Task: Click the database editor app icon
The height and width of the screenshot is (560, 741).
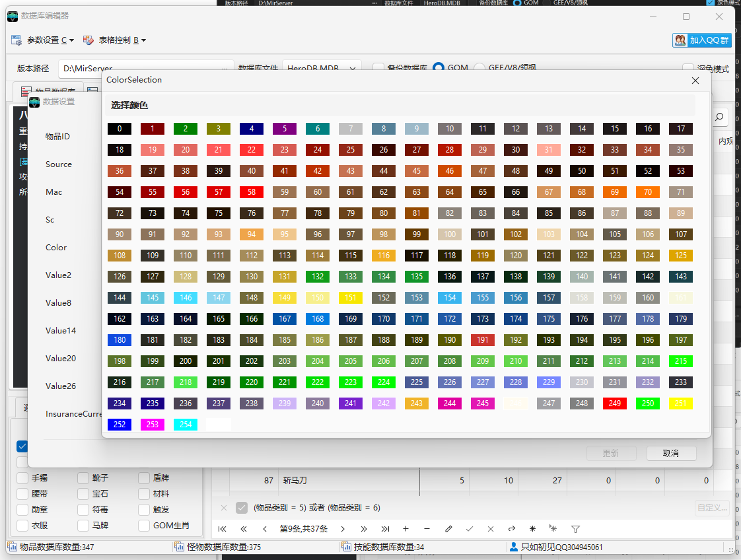Action: pyautogui.click(x=13, y=16)
